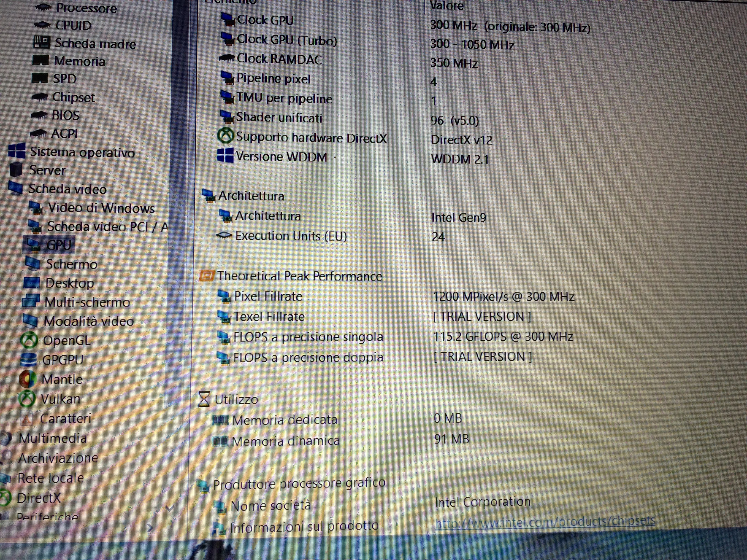The width and height of the screenshot is (747, 560).
Task: Select the Memoria dedicata row
Action: pyautogui.click(x=337, y=420)
